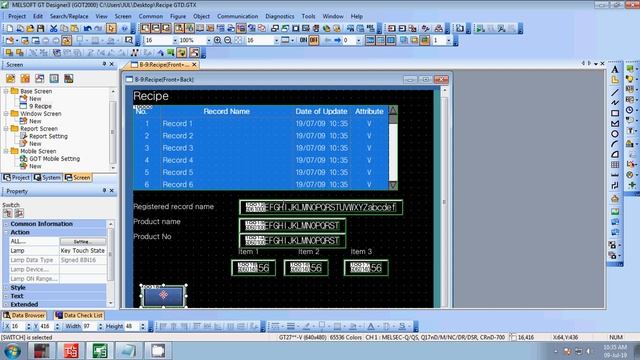
Task: Switch to the Project tab
Action: tap(17, 178)
